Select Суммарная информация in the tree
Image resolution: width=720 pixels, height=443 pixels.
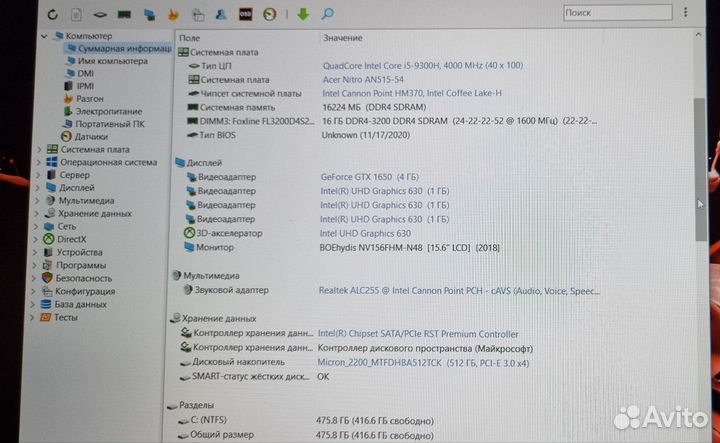point(119,48)
